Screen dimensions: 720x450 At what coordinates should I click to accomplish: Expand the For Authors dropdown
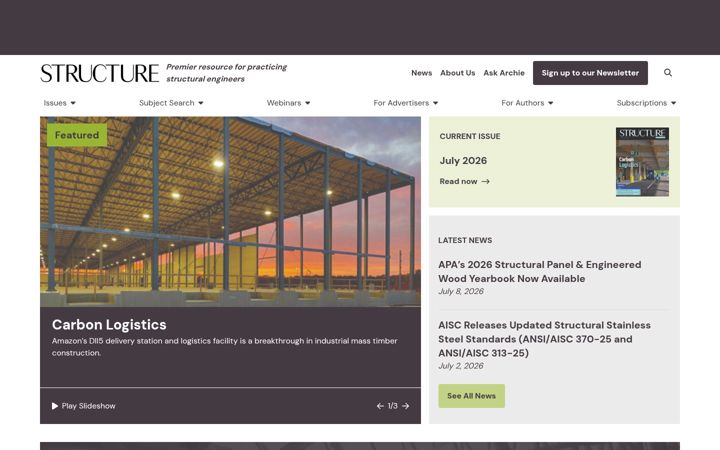point(527,103)
